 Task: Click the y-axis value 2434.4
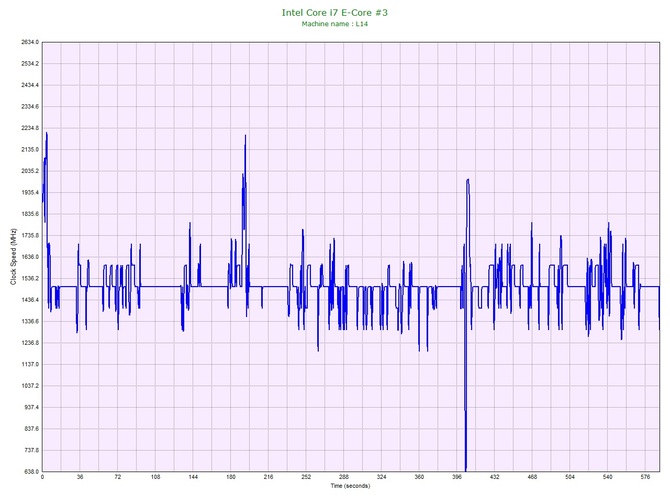click(30, 85)
